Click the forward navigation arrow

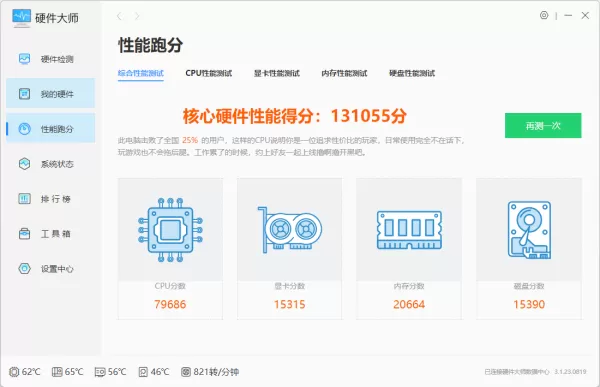coord(137,16)
